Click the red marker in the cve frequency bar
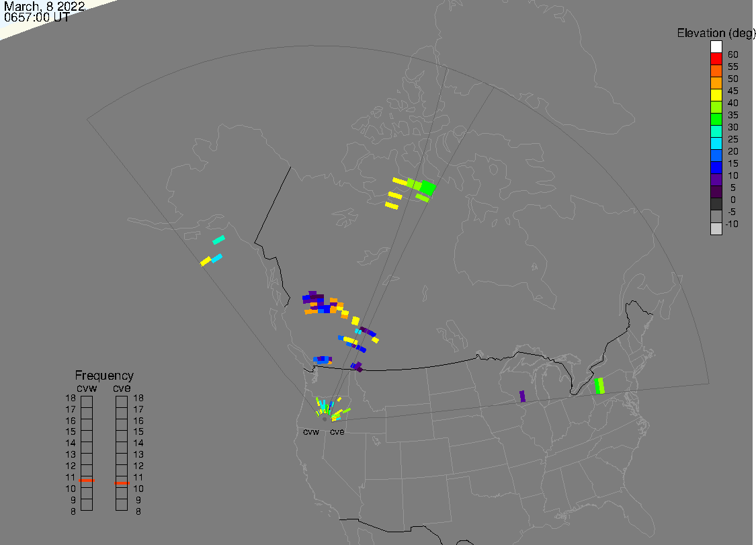This screenshot has height=545, width=756. pos(122,483)
